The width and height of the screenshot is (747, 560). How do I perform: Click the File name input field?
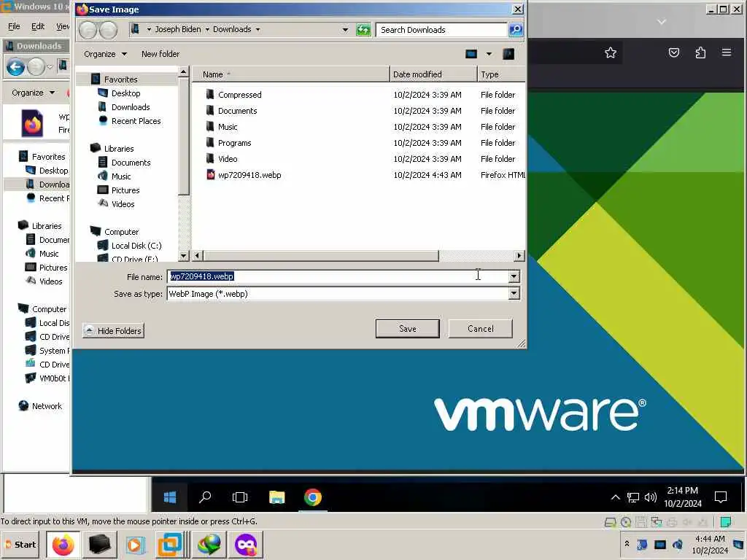pyautogui.click(x=338, y=276)
